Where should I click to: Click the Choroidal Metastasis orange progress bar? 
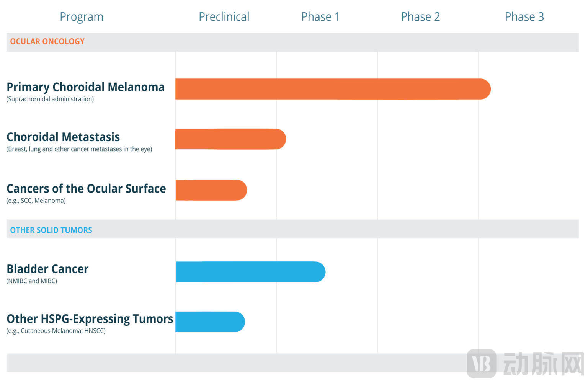230,139
